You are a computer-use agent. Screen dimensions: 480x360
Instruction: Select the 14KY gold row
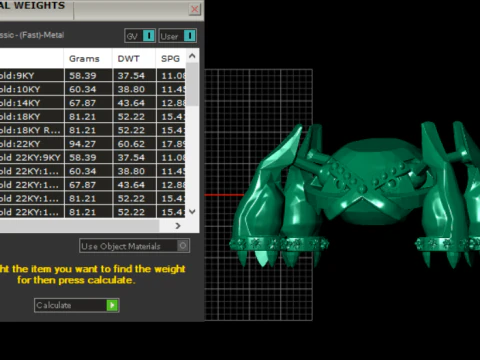pyautogui.click(x=92, y=103)
